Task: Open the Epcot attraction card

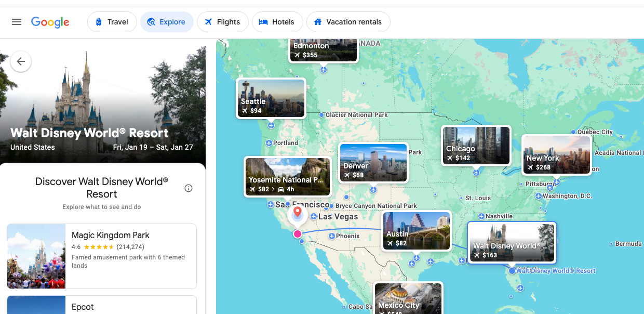Action: coord(102,305)
